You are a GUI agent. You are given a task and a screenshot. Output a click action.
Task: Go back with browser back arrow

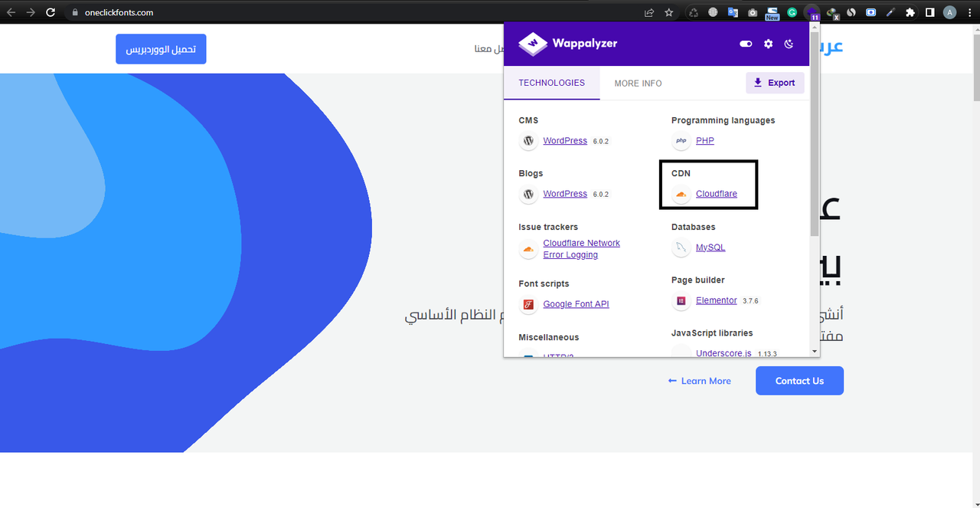[11, 12]
